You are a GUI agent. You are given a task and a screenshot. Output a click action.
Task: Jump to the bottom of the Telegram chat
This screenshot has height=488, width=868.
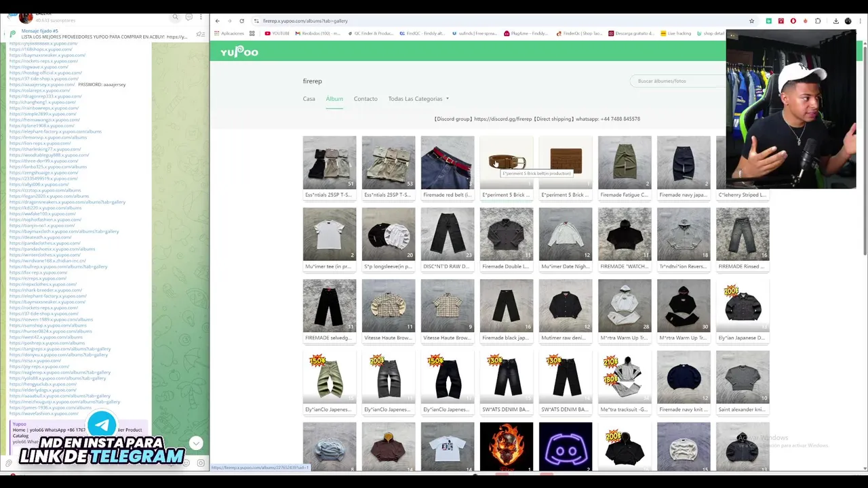pos(196,443)
